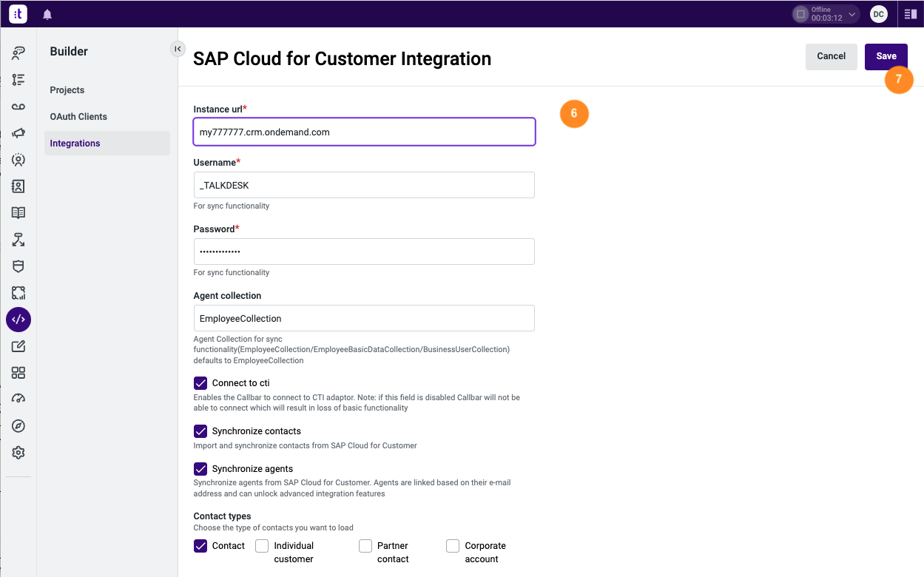Check the Individual customer checkbox

coord(262,546)
